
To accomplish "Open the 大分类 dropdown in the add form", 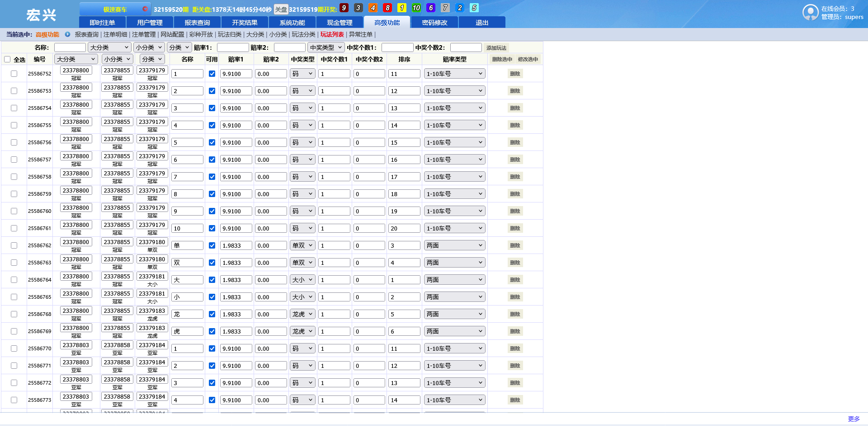I will tap(109, 47).
